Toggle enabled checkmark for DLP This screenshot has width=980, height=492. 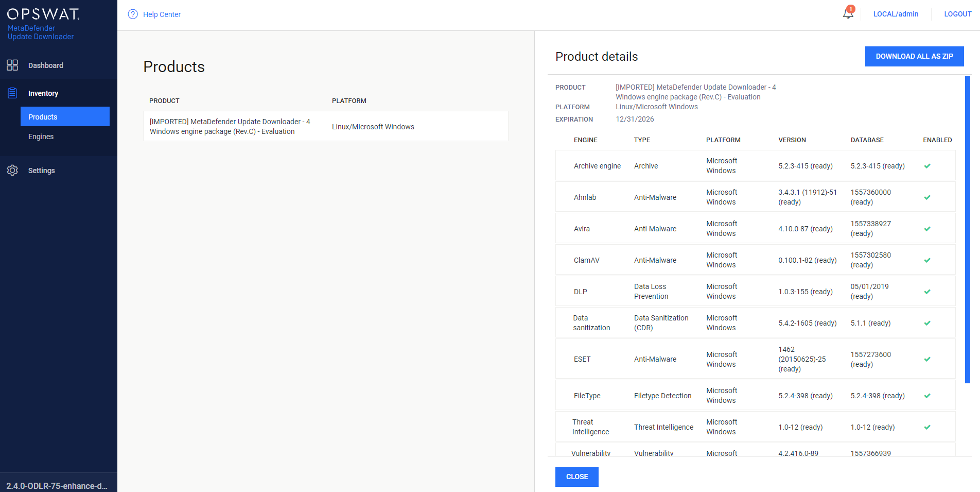(x=927, y=292)
